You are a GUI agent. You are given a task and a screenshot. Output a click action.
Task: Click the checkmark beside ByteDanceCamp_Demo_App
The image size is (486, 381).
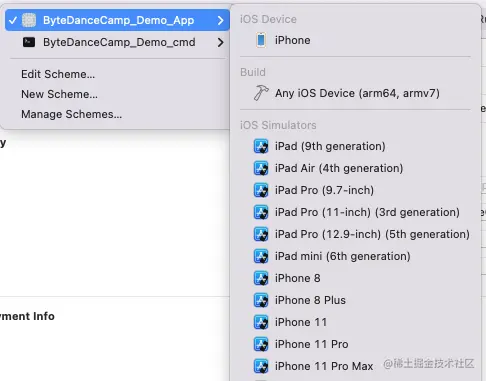(13, 20)
